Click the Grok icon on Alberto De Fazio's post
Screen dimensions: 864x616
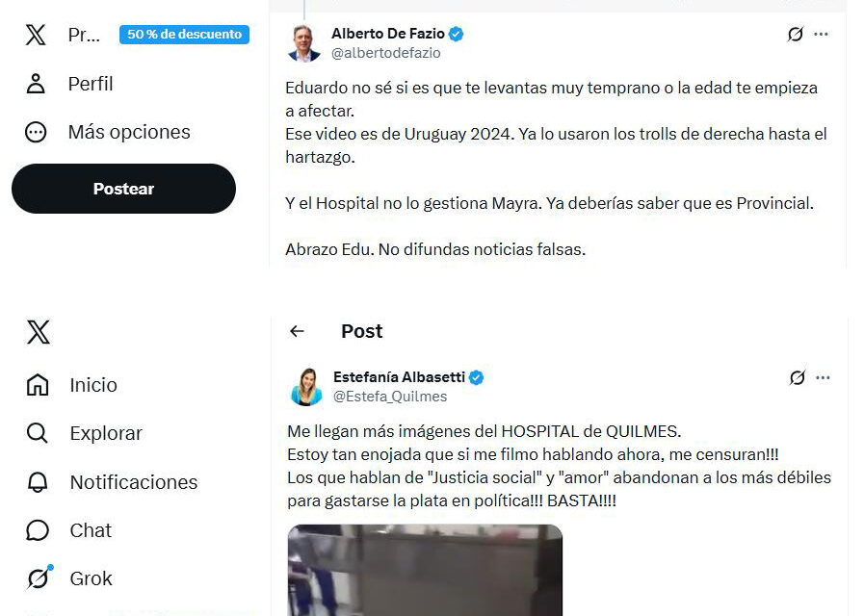click(x=795, y=34)
